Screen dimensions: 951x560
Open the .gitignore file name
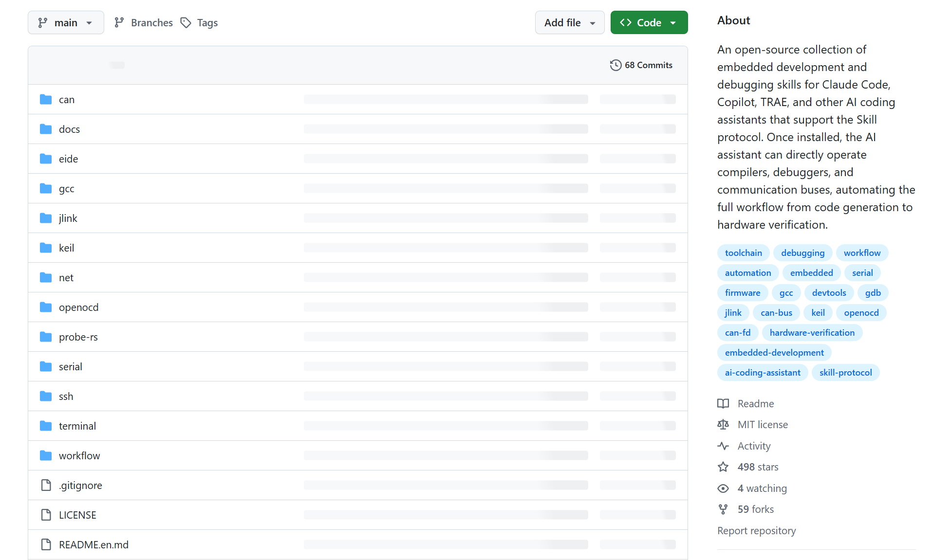click(80, 486)
